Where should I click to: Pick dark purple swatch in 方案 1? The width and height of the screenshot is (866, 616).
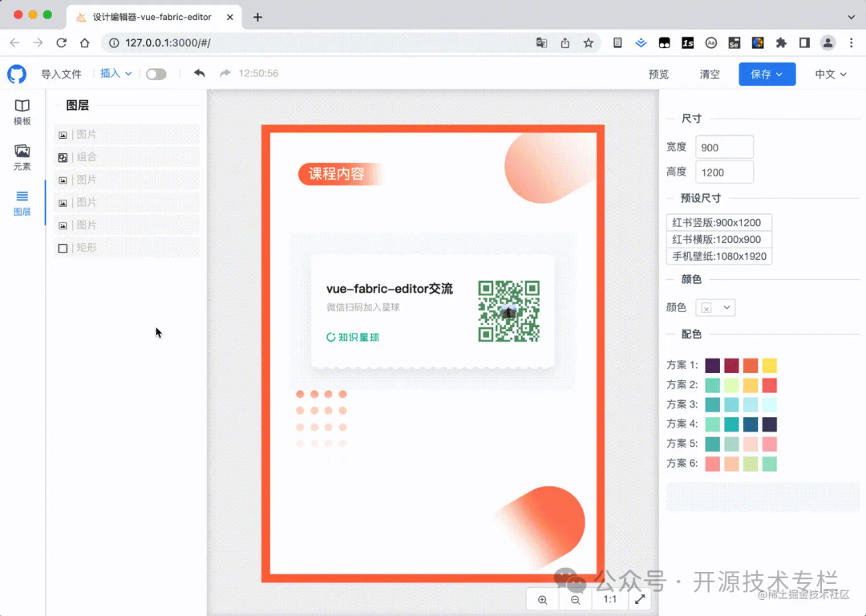point(713,365)
